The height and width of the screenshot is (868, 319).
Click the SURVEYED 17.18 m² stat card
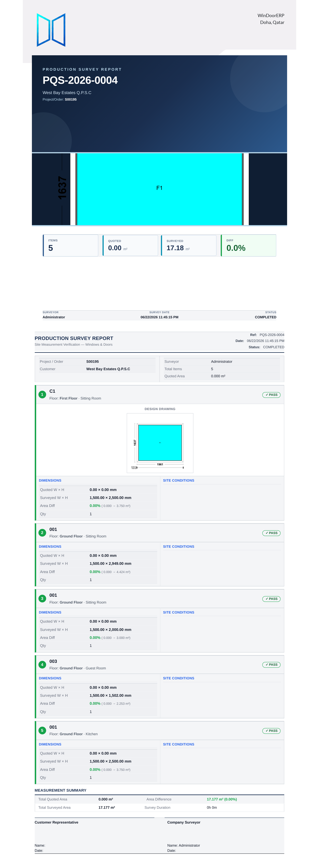tap(189, 245)
